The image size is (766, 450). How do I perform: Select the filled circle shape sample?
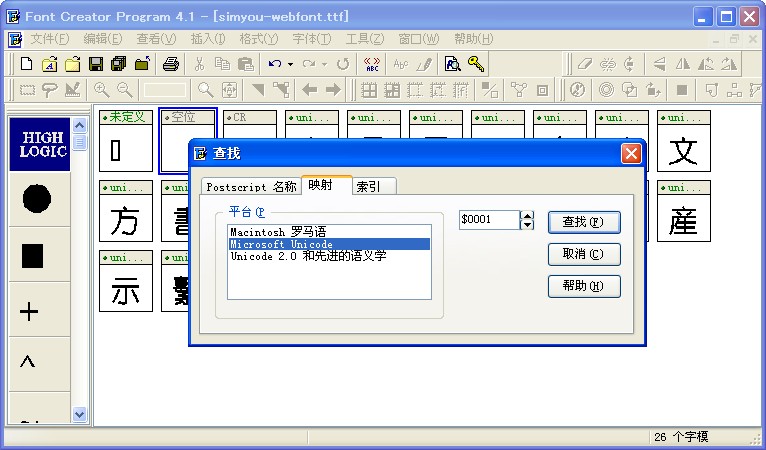coord(37,199)
